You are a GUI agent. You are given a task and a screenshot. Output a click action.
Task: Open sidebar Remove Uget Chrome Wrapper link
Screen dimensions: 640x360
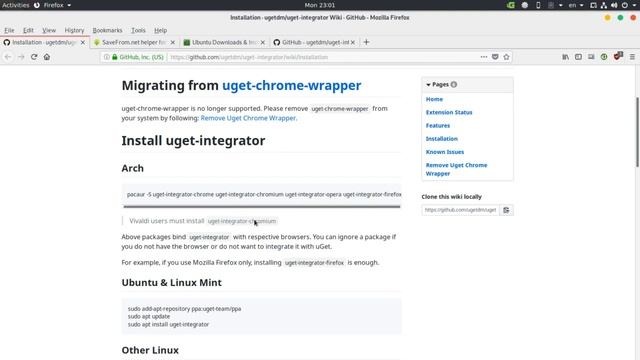tap(456, 169)
